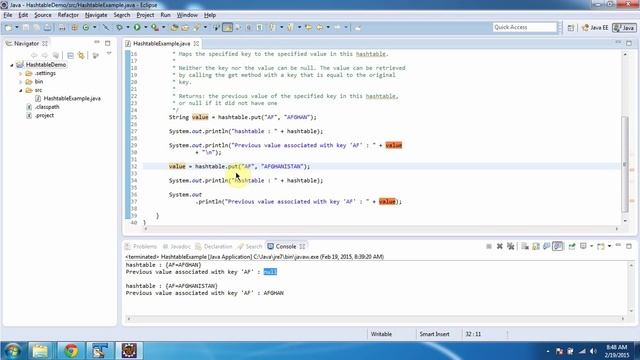This screenshot has height=360, width=640.
Task: Click the Search flashlight toolbar icon
Action: (197, 28)
